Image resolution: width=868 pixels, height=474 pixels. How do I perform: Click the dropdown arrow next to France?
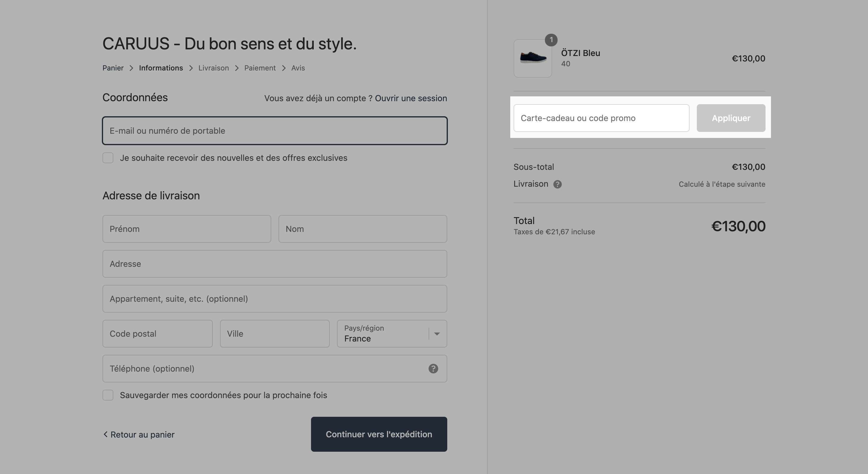coord(437,334)
